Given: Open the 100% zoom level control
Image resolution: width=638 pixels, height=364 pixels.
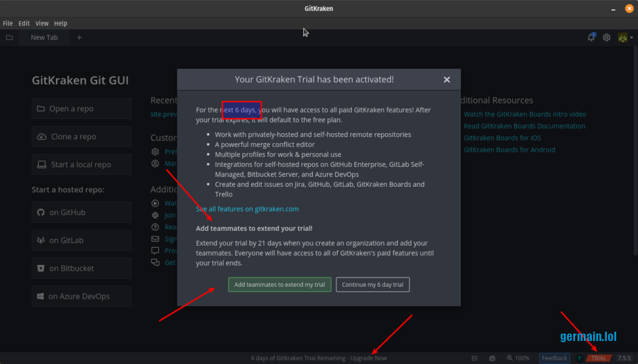Looking at the screenshot, I should (x=518, y=358).
